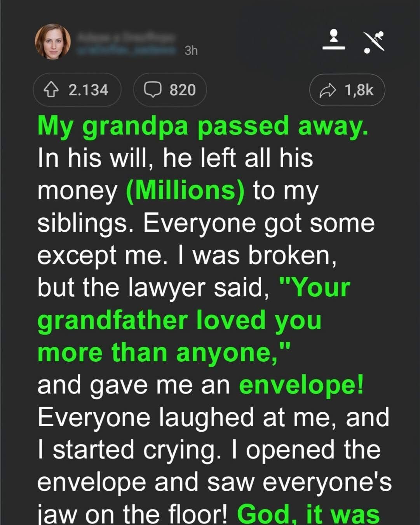Viewport: 420px width, 525px height.
Task: Click the green text "God, it was"
Action: tap(308, 514)
